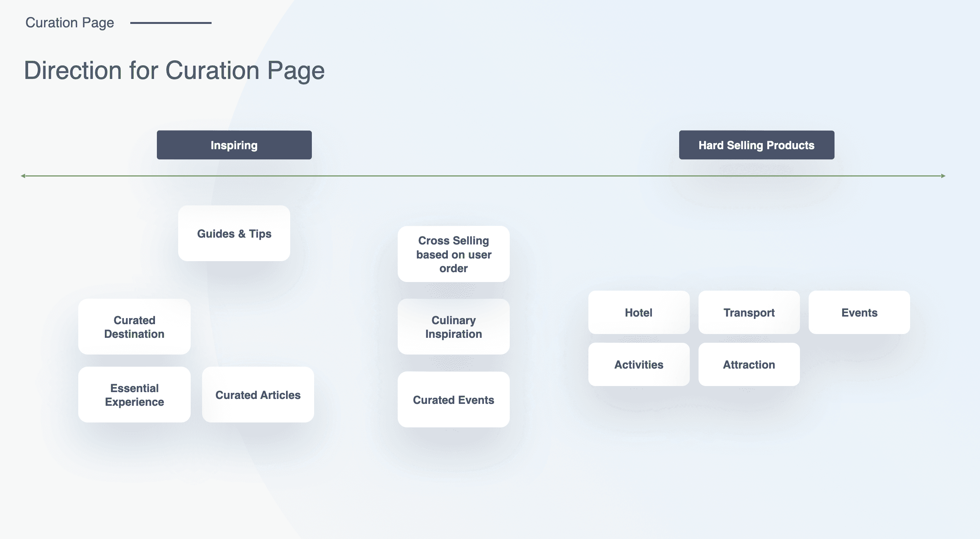Click the Transport product card

(x=749, y=312)
